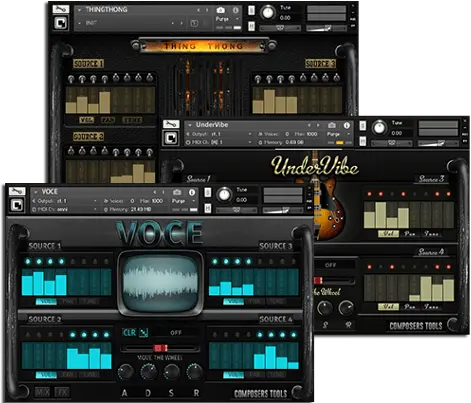Image resolution: width=471 pixels, height=403 pixels.
Task: Toggle the OFF switch in VOCE center panel
Action: 176,333
